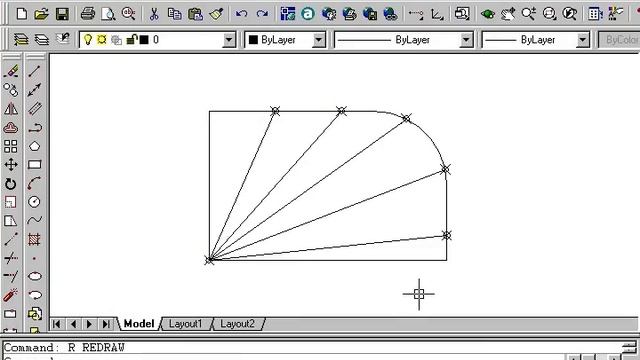Jump to last tab with navigation arrow

(106, 324)
